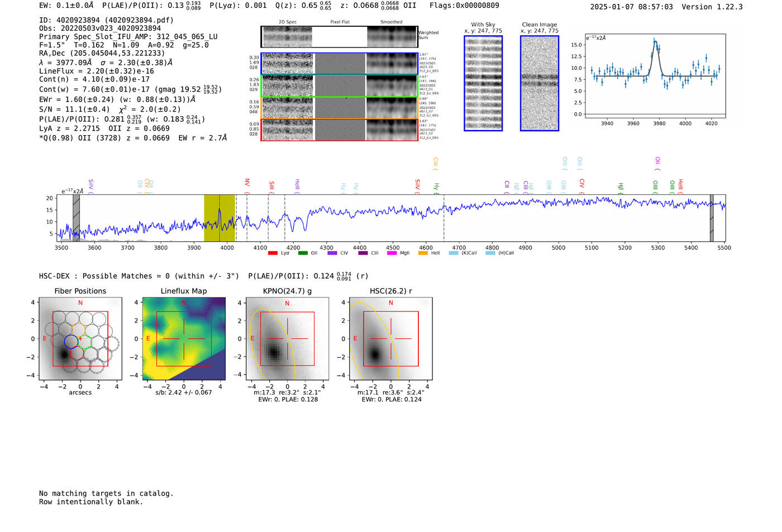Screen dimensions: 782x532
Task: Click the (K)CaII legend swatch
Action: click(454, 253)
